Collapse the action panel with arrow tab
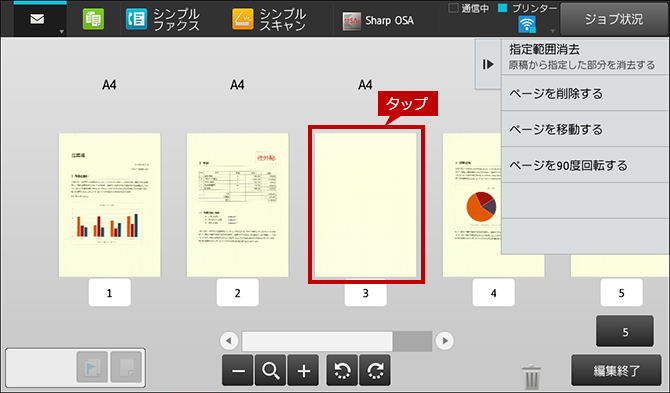This screenshot has height=393, width=670. point(488,65)
